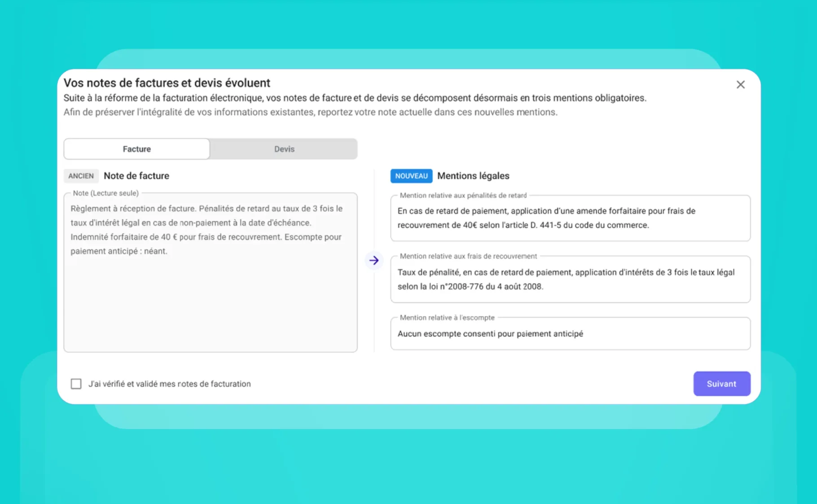Click the ANCIEN badge
The height and width of the screenshot is (504, 817).
click(81, 176)
